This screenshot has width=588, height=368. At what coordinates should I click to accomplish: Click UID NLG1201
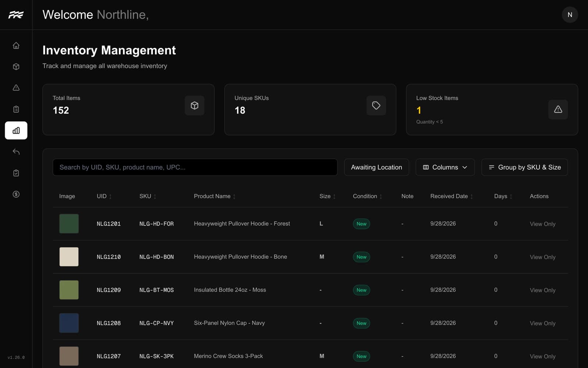(x=108, y=224)
